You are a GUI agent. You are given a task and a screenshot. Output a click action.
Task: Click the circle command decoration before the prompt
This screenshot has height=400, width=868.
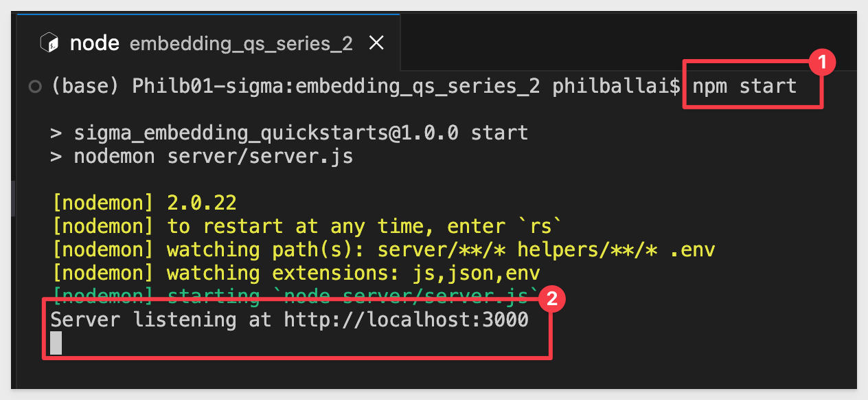click(35, 87)
